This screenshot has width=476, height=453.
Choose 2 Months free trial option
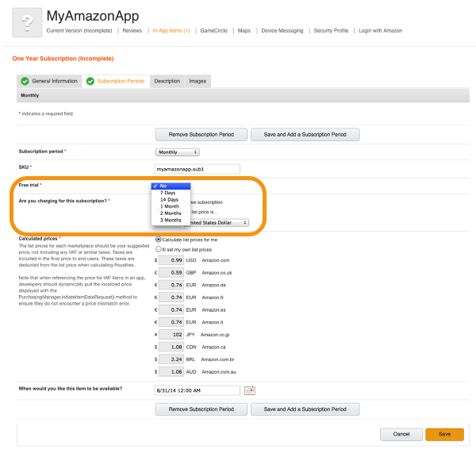pos(171,213)
